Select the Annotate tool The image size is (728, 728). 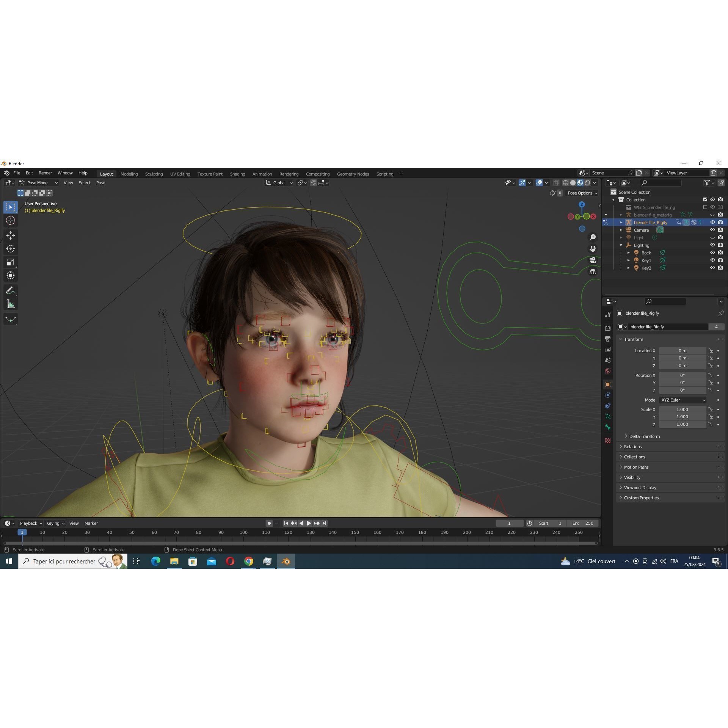(11, 291)
